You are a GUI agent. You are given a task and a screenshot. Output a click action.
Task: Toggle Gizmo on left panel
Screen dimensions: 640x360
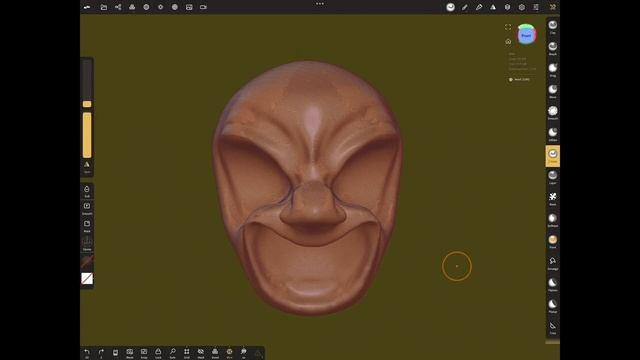(87, 243)
